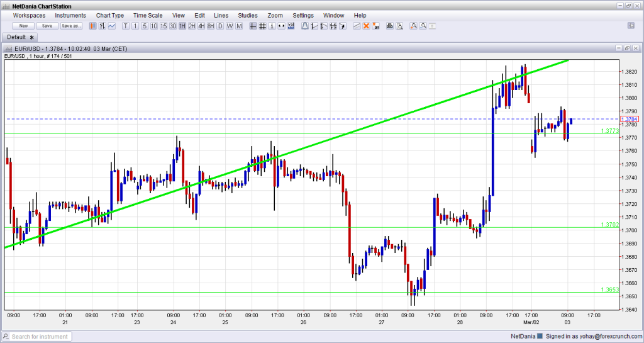Switch to daily (D) time scale
This screenshot has height=343, width=644.
pyautogui.click(x=220, y=26)
